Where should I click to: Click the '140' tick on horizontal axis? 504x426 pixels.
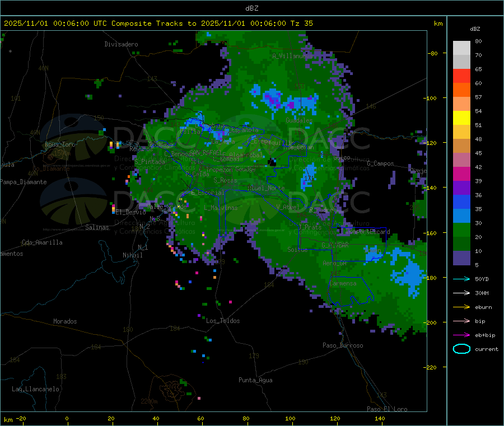click(380, 419)
